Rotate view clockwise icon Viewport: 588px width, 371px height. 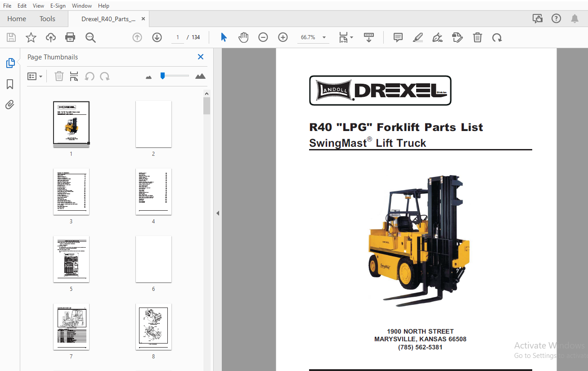point(497,37)
